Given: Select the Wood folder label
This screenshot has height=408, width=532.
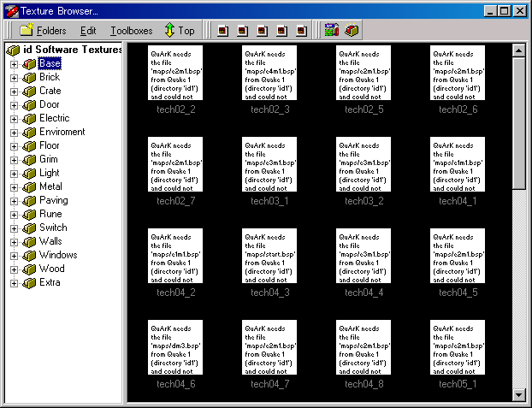Looking at the screenshot, I should (52, 269).
